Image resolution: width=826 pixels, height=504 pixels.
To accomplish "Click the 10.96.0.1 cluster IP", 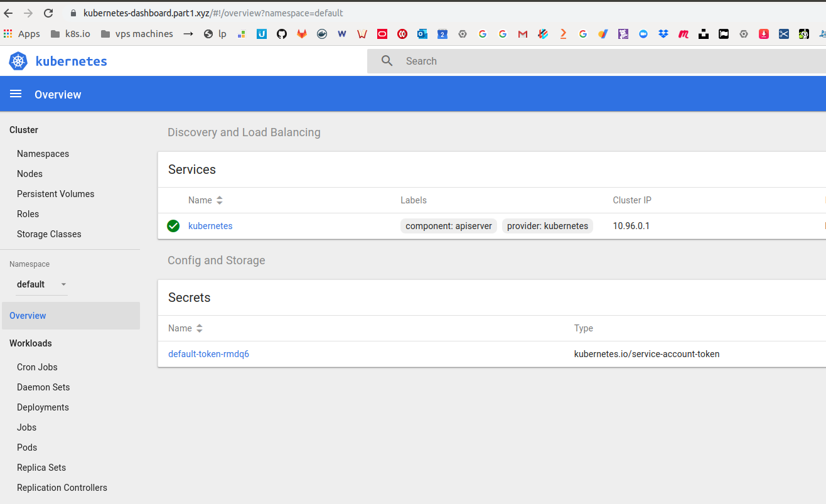I will 631,226.
